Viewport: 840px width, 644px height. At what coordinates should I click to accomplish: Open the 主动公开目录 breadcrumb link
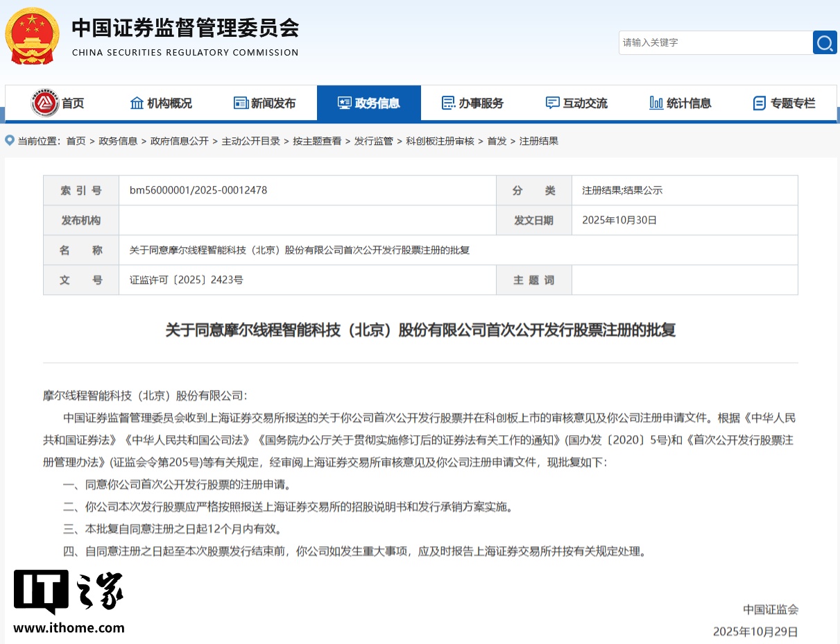click(x=251, y=140)
